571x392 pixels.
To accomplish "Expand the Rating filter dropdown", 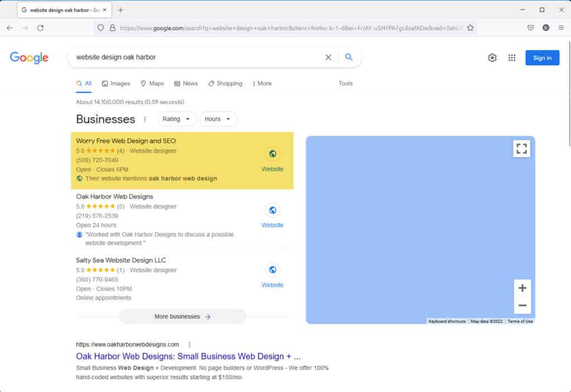I will coord(177,119).
